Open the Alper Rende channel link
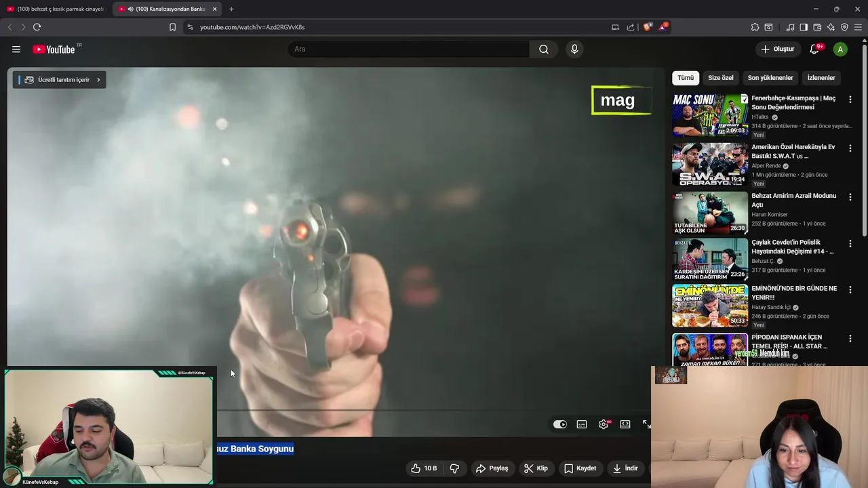 [766, 166]
